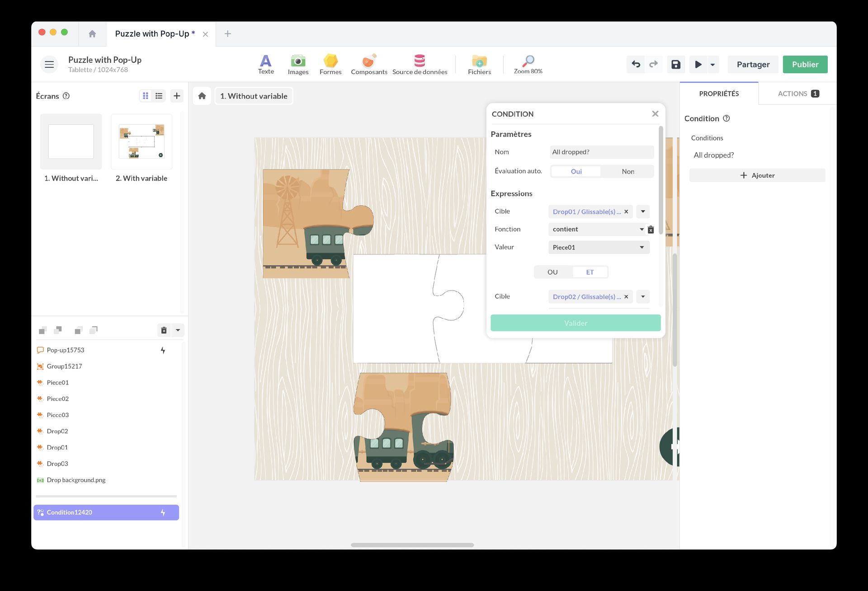868x591 pixels.
Task: Open the Valeur Piece01 dropdown
Action: pos(598,247)
